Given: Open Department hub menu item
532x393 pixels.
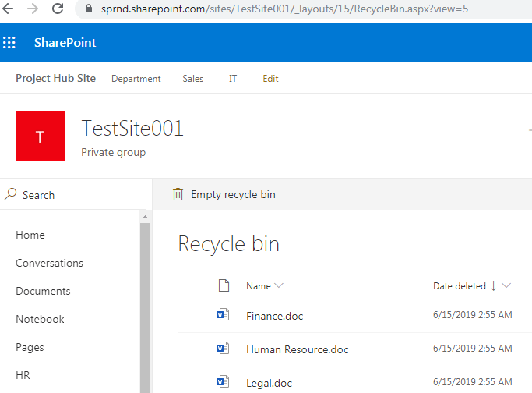Looking at the screenshot, I should tap(136, 79).
